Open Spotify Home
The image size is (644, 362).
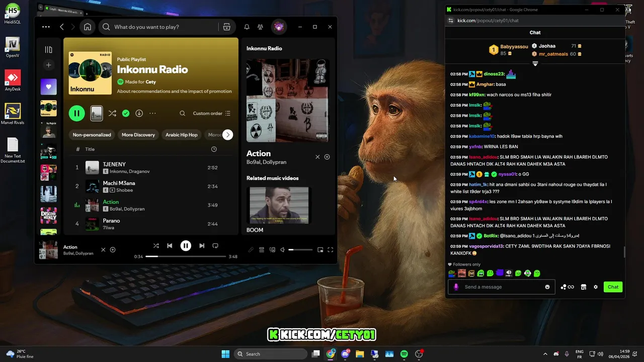(88, 27)
